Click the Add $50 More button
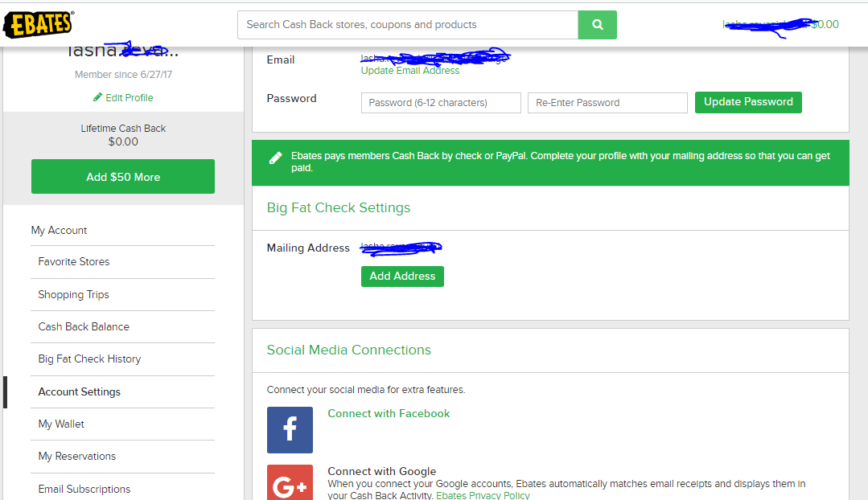The width and height of the screenshot is (868, 500). pos(123,176)
